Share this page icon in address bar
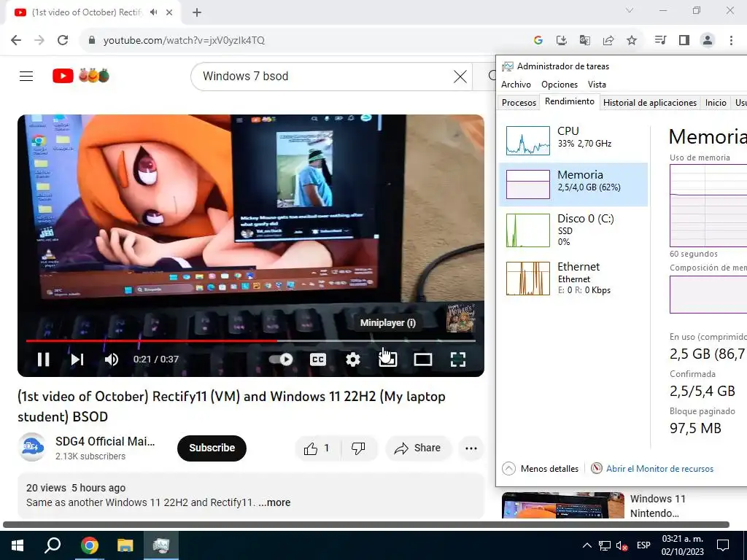The width and height of the screenshot is (747, 560). [608, 41]
